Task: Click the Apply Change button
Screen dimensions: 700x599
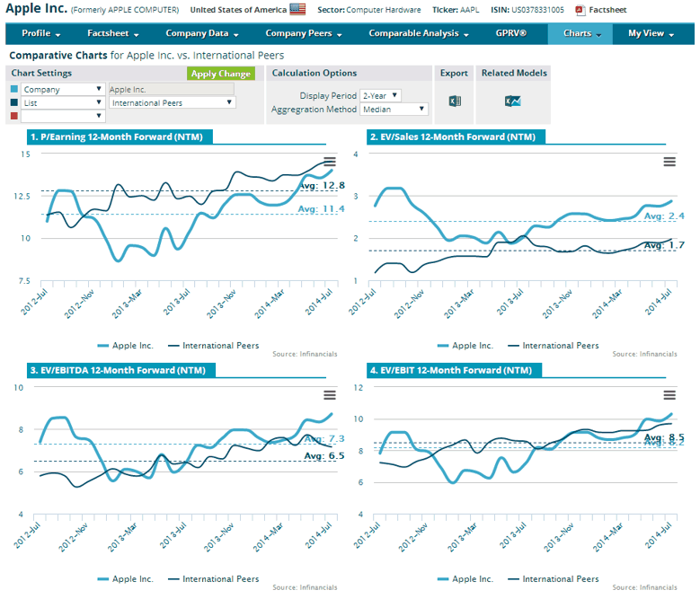Action: [x=221, y=74]
